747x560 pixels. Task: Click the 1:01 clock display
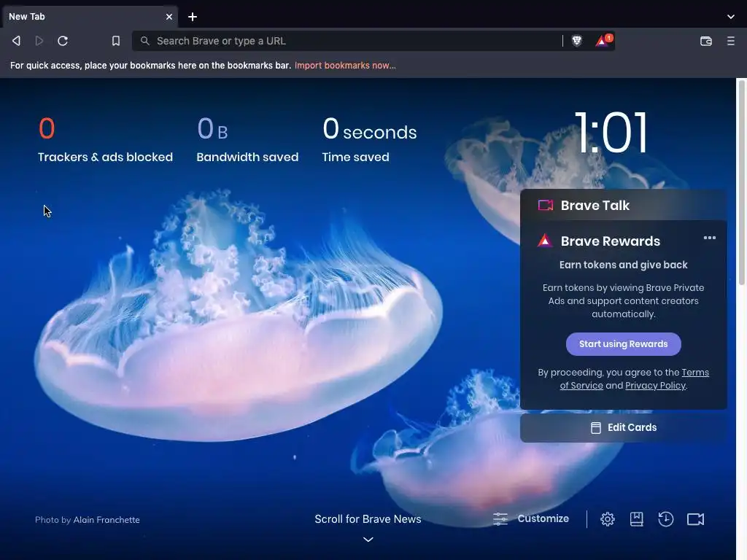click(x=611, y=133)
